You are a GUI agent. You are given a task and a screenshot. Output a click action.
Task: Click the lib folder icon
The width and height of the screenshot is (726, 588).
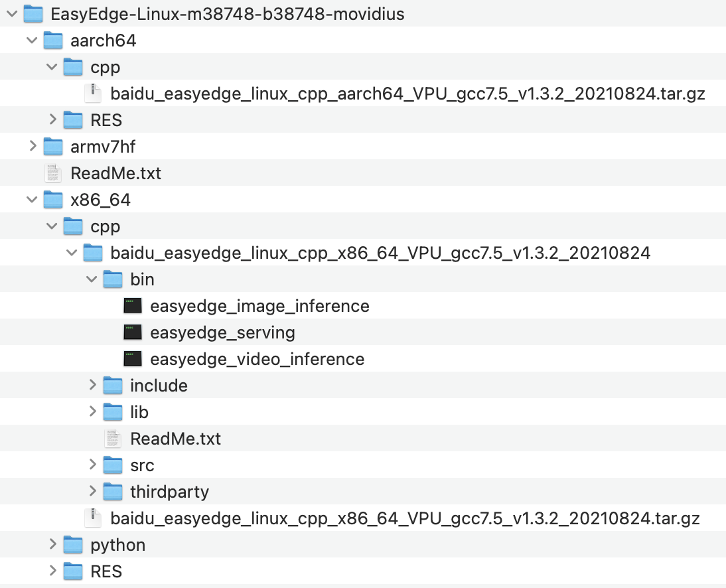pyautogui.click(x=113, y=411)
